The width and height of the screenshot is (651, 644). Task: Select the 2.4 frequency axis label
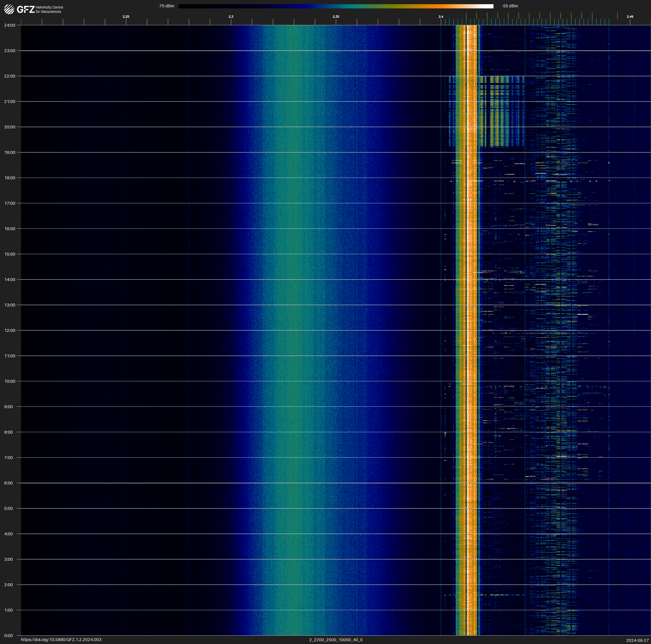pyautogui.click(x=441, y=17)
